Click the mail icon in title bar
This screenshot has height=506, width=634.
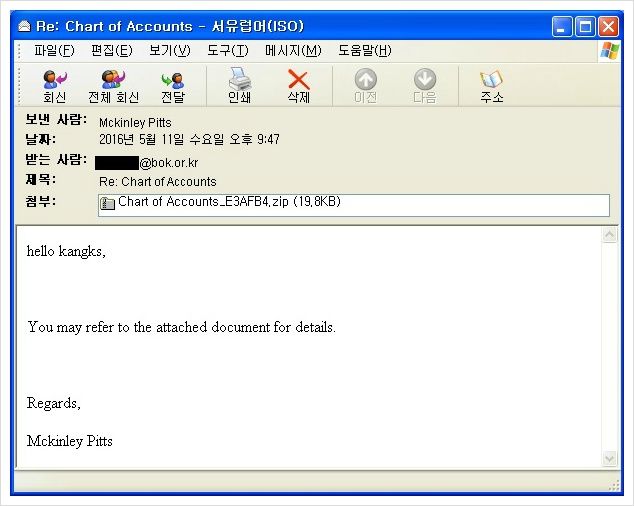click(x=24, y=26)
